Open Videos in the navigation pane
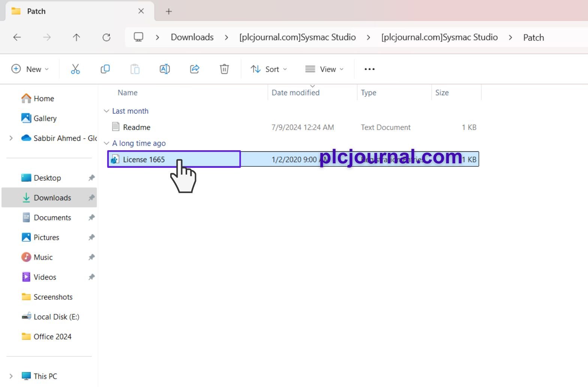This screenshot has height=387, width=588. coord(45,277)
